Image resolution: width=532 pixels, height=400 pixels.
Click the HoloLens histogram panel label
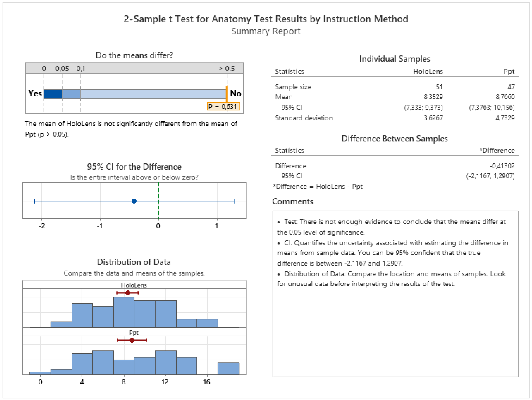[134, 285]
